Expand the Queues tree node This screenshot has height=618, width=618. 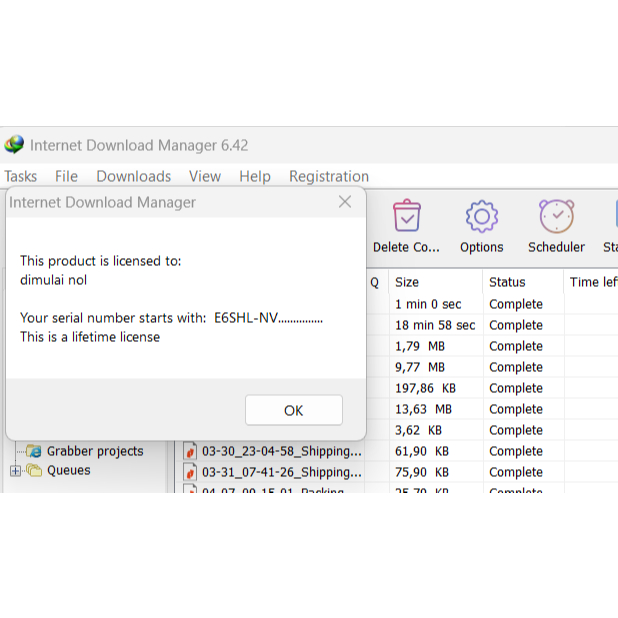point(15,471)
